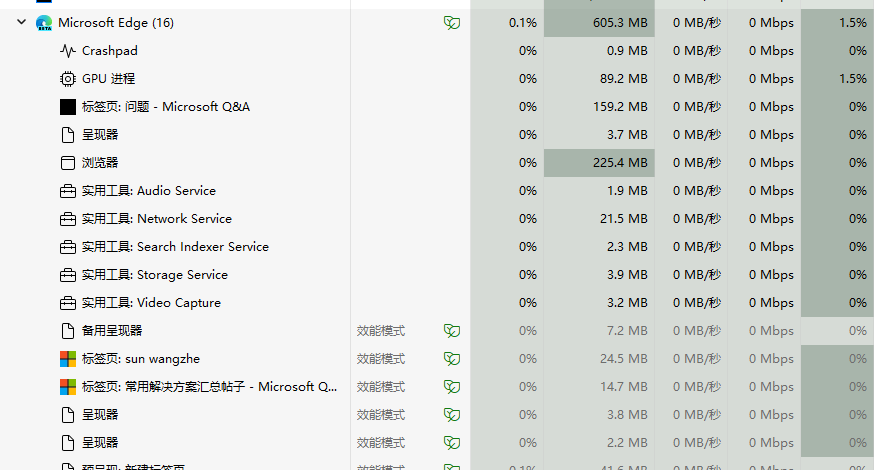Click the efficiency leaf icon on 备用呈现器 row

[452, 330]
